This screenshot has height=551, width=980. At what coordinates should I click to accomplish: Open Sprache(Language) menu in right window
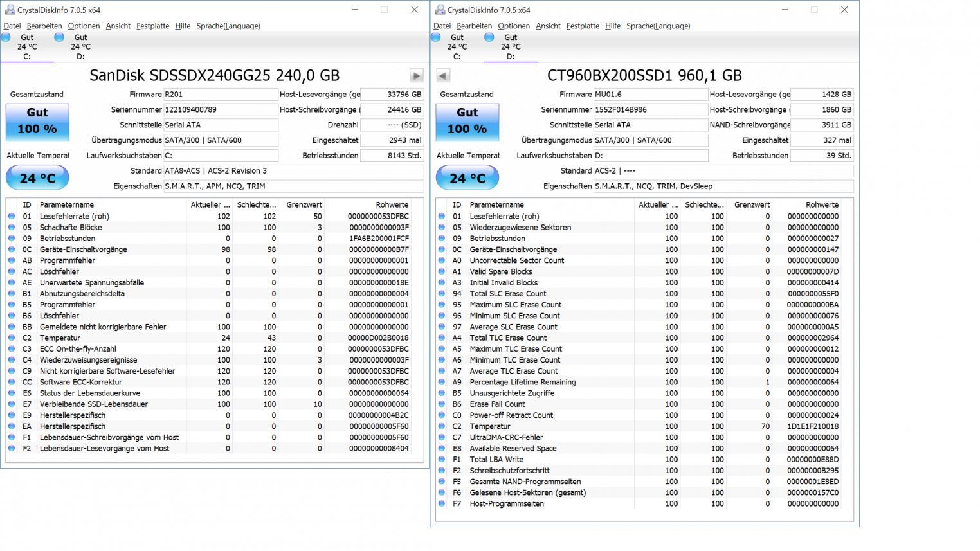[658, 26]
